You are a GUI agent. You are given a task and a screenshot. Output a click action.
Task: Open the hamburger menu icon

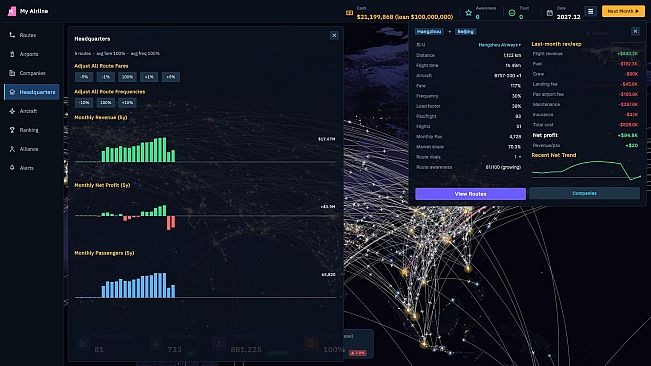pyautogui.click(x=590, y=11)
